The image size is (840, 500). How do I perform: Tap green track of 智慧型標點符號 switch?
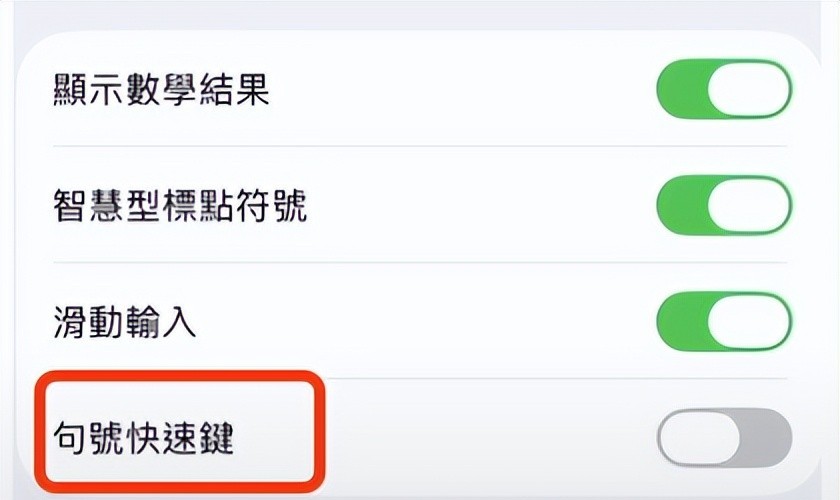click(x=678, y=206)
